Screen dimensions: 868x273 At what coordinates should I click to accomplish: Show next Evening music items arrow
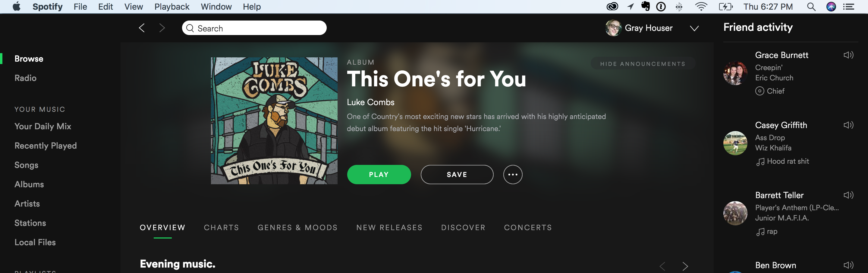click(x=685, y=266)
